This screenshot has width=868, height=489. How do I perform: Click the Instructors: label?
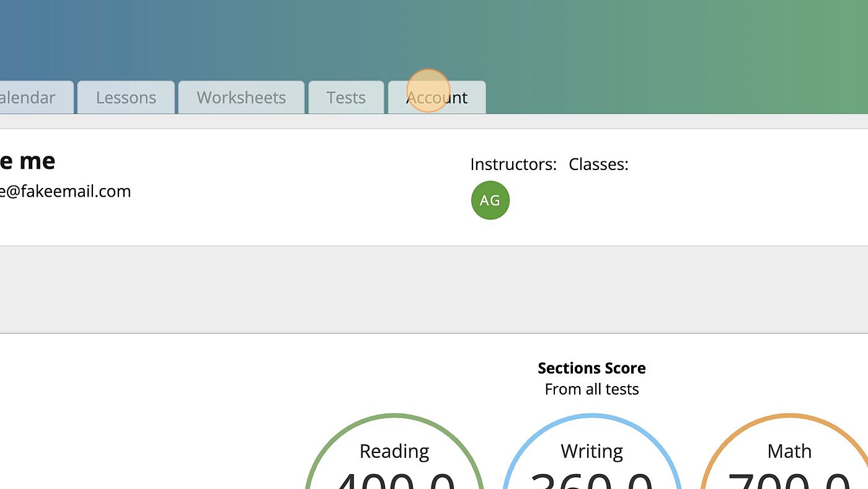pos(513,164)
